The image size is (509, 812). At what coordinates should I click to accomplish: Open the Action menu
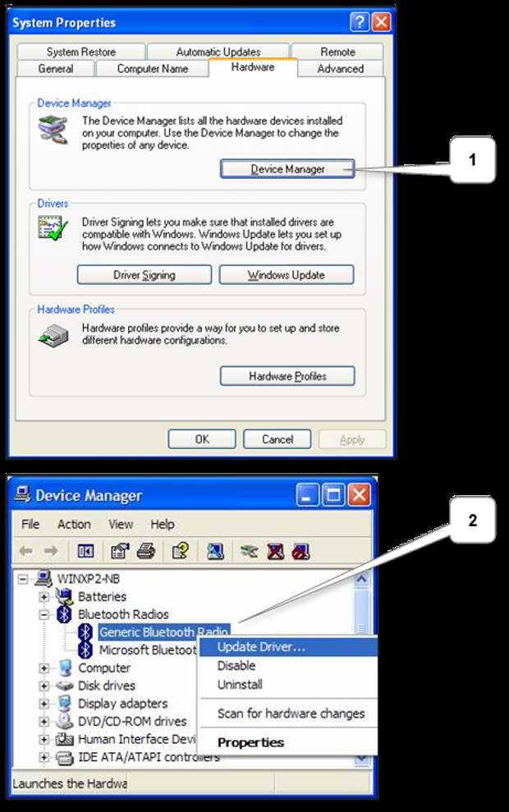pos(74,524)
